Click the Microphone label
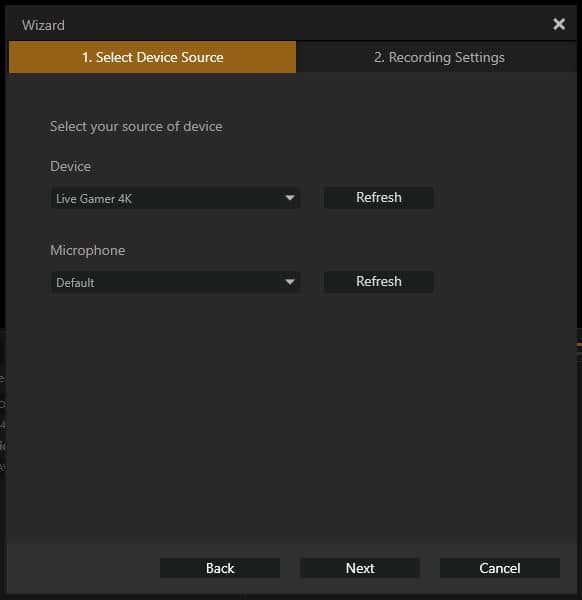This screenshot has width=582, height=600. pyautogui.click(x=88, y=250)
